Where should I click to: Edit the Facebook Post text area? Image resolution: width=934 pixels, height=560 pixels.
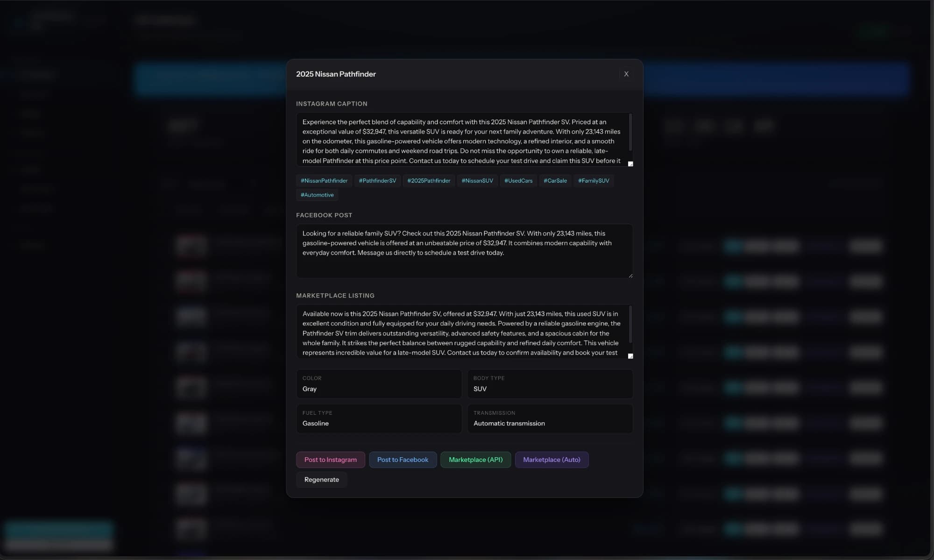click(465, 251)
